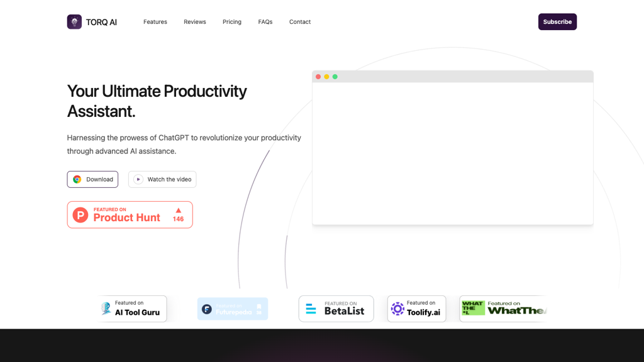644x362 pixels.
Task: Go to the Reviews section
Action: (195, 22)
